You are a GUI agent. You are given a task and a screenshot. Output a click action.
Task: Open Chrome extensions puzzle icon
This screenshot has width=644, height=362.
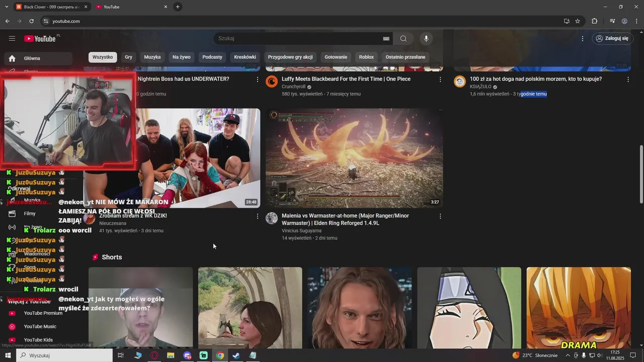[594, 21]
